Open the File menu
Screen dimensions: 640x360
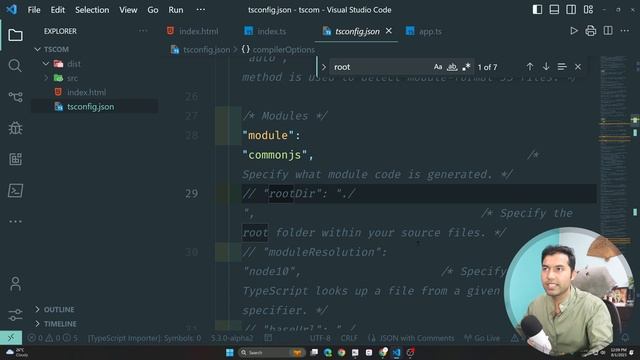(34, 10)
